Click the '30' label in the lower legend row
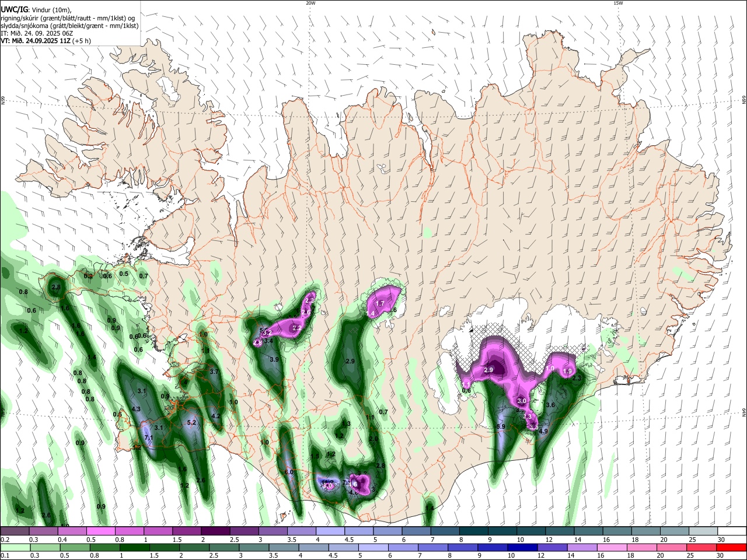The width and height of the screenshot is (747, 560). click(x=720, y=555)
